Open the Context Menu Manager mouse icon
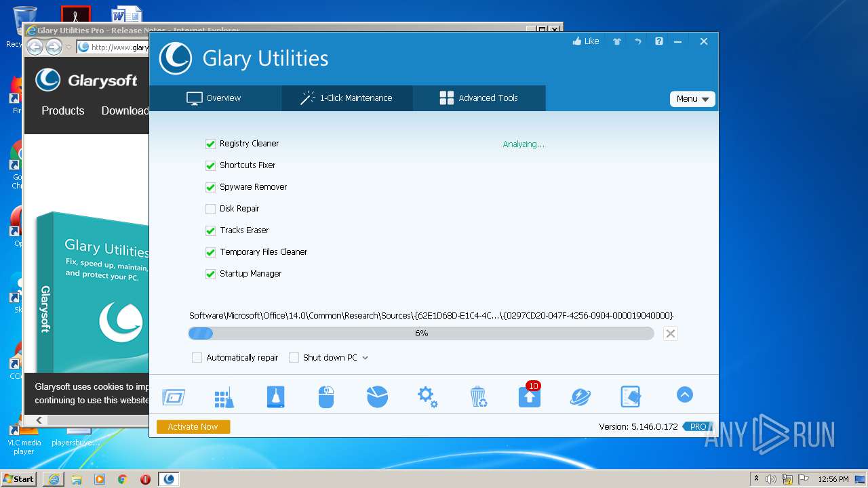The image size is (868, 488). tap(326, 397)
